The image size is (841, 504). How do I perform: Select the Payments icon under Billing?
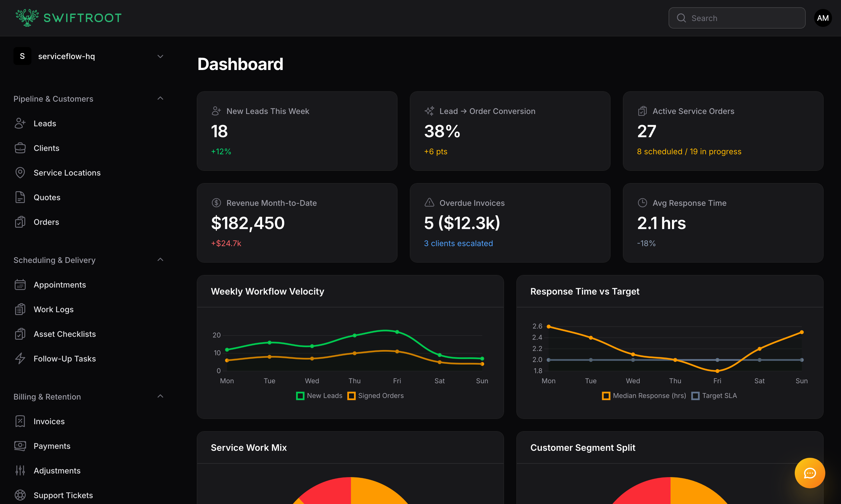pyautogui.click(x=20, y=446)
